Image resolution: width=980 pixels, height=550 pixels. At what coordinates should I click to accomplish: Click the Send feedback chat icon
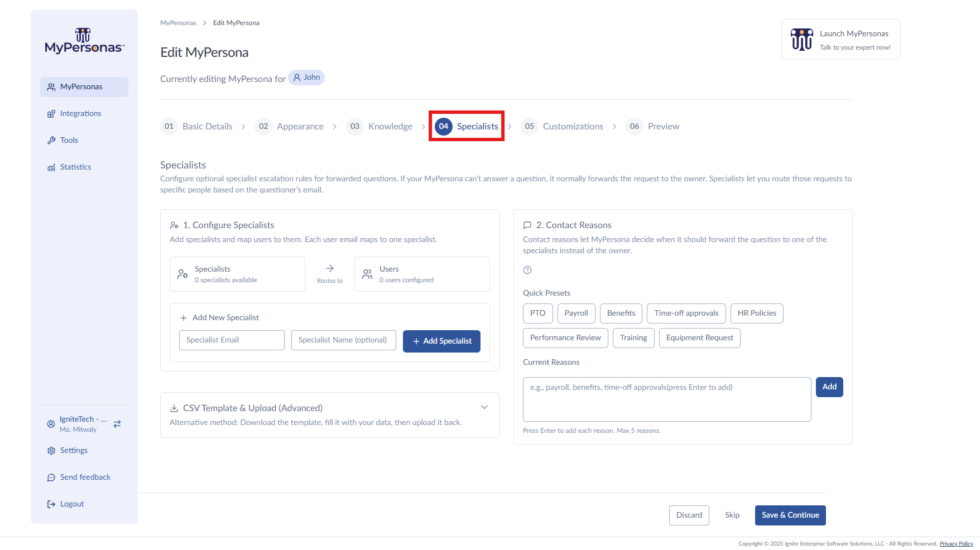point(51,477)
